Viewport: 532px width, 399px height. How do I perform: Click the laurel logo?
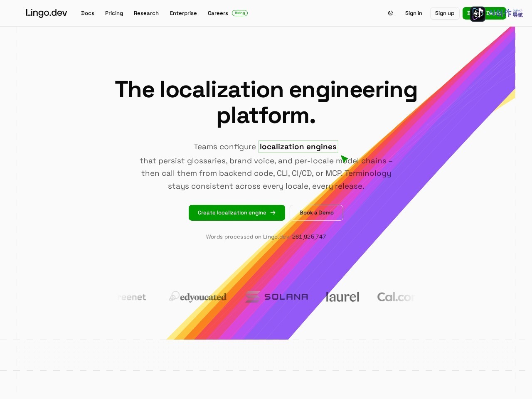tap(342, 297)
